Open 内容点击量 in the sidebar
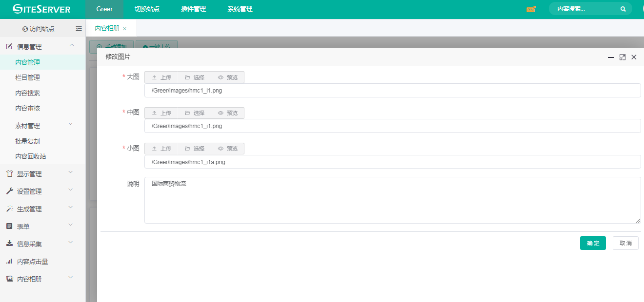 (x=32, y=262)
